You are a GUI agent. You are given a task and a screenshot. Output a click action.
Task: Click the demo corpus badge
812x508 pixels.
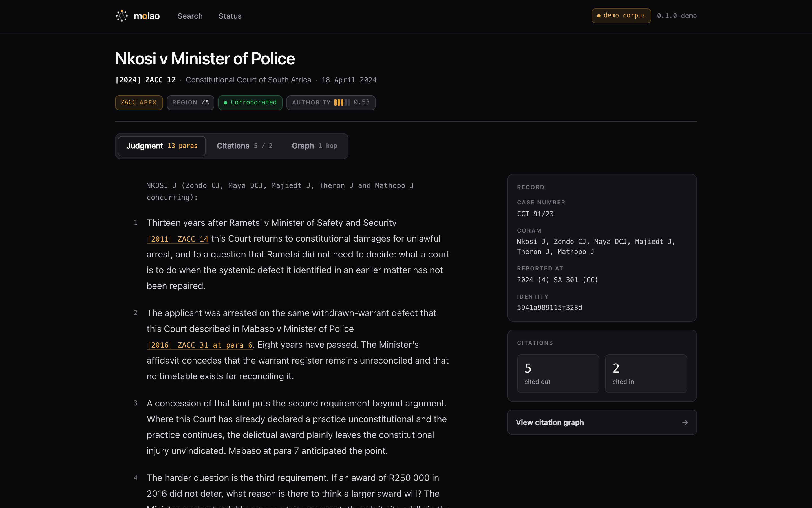pyautogui.click(x=621, y=16)
